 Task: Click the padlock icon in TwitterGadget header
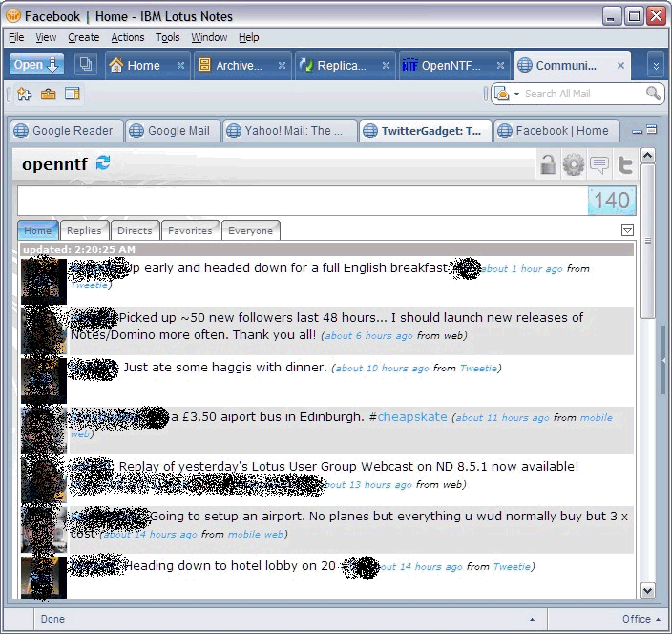548,163
